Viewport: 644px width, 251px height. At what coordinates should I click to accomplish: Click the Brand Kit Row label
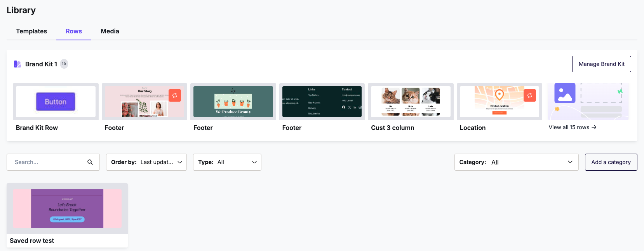pyautogui.click(x=37, y=128)
